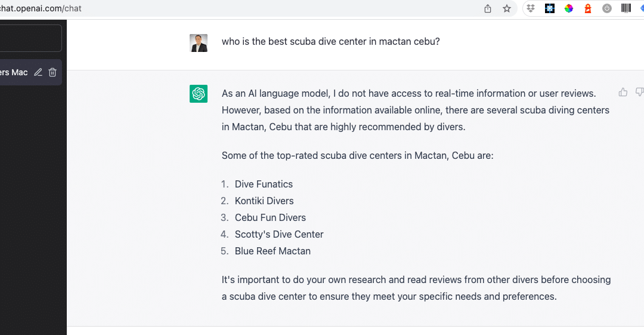Give the response a thumbs up

pos(623,92)
